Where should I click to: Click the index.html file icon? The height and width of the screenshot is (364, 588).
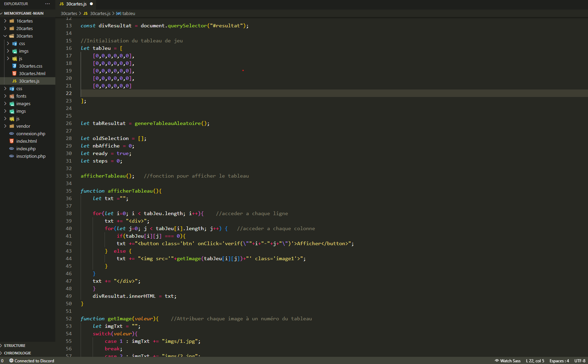(x=12, y=141)
